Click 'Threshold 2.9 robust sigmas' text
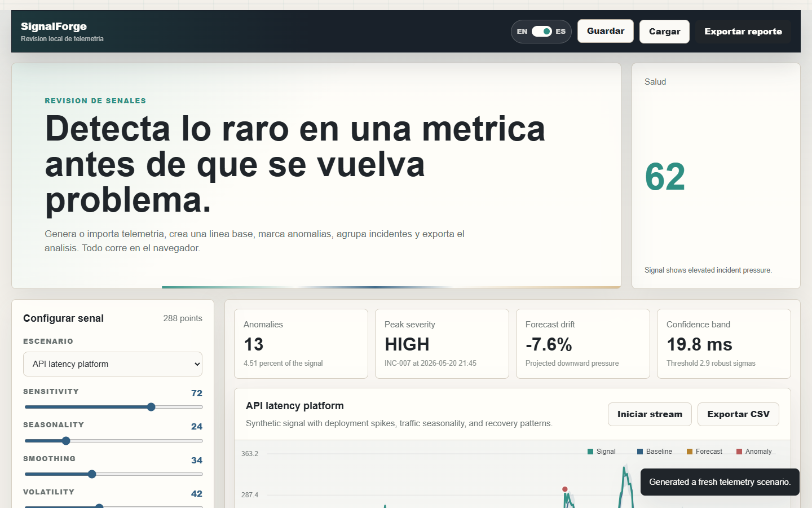This screenshot has height=508, width=812. 711,364
